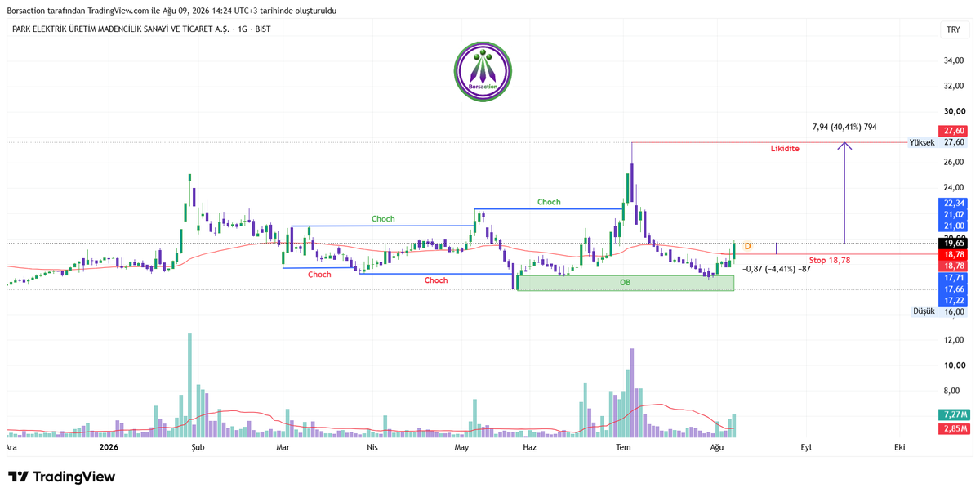Click the 10,00 price axis label
The width and height of the screenshot is (980, 497).
(x=954, y=365)
